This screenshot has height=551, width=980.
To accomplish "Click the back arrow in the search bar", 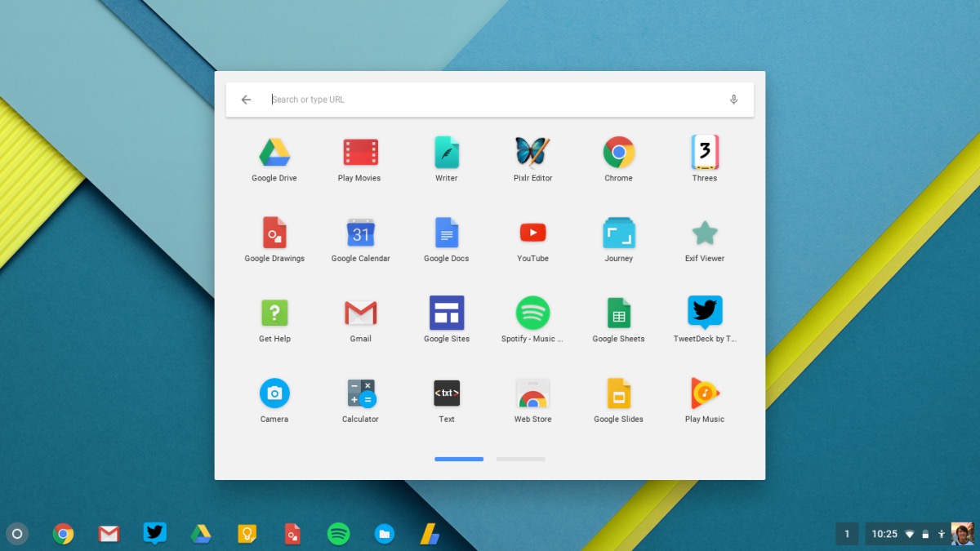I will (x=246, y=99).
